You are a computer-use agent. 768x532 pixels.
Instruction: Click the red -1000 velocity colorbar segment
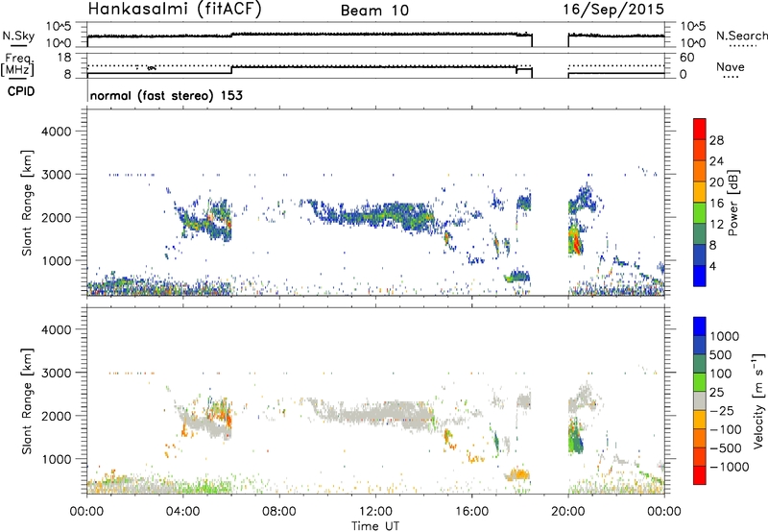tap(700, 475)
